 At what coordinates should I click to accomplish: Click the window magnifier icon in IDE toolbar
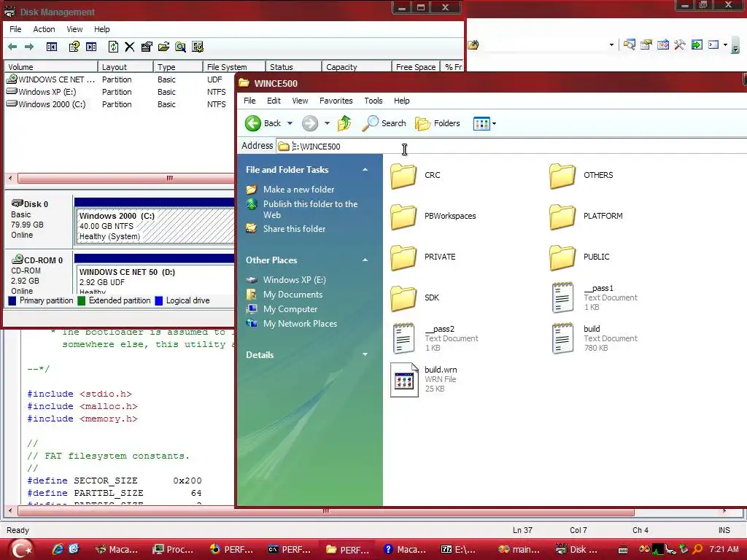[630, 44]
